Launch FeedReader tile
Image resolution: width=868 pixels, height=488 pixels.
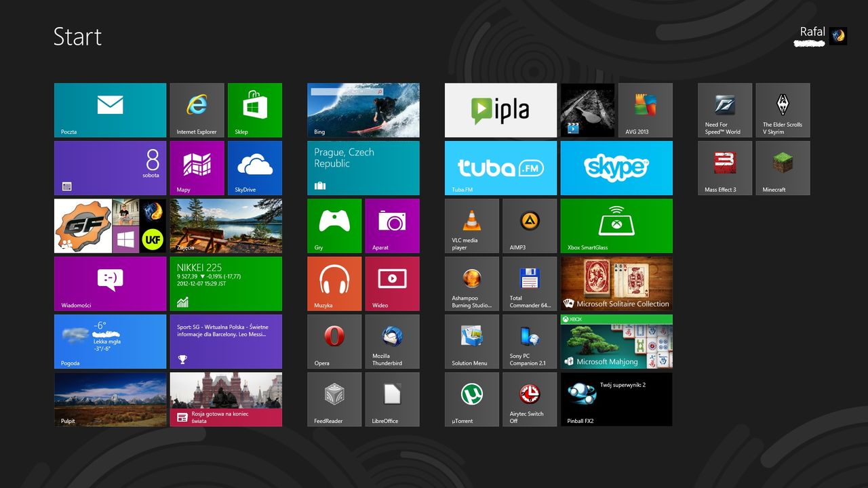click(334, 399)
